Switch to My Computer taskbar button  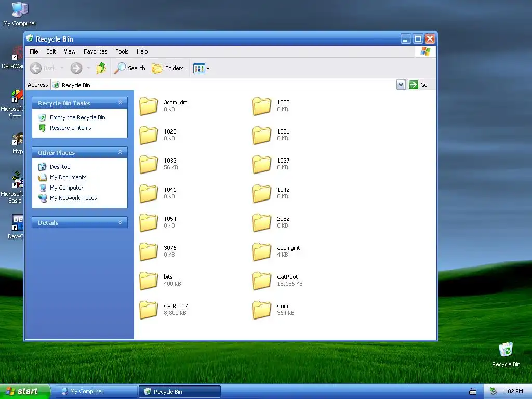pyautogui.click(x=96, y=392)
